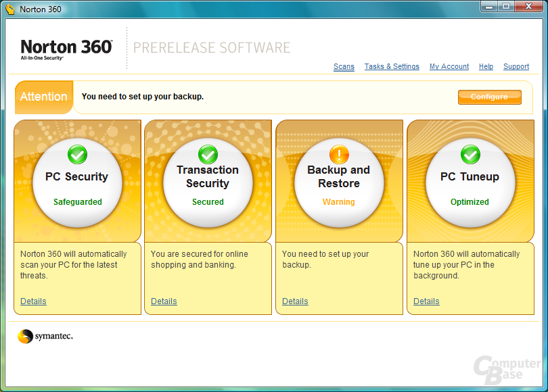The width and height of the screenshot is (548, 392).
Task: Click the green checkmark above Transaction Security
Action: [208, 154]
